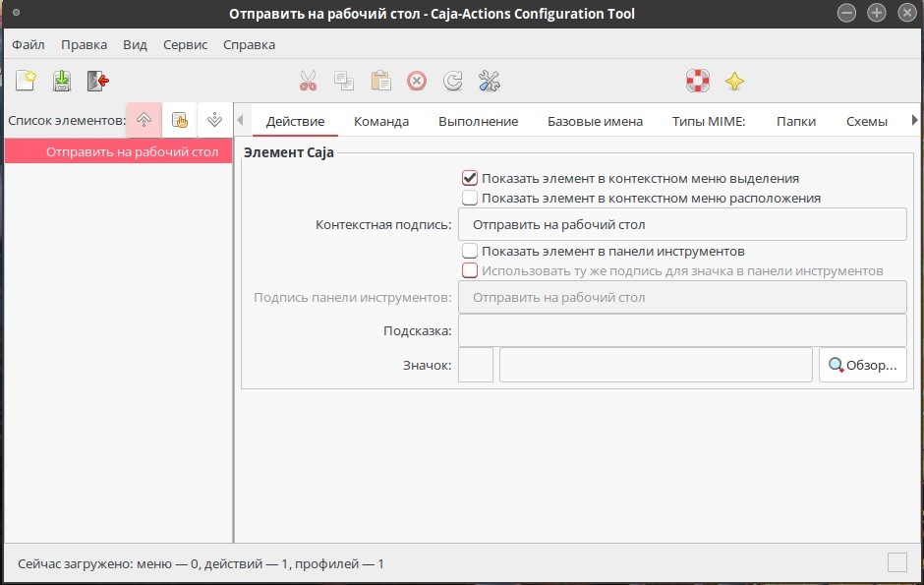Switch to the Папки tab

(796, 121)
